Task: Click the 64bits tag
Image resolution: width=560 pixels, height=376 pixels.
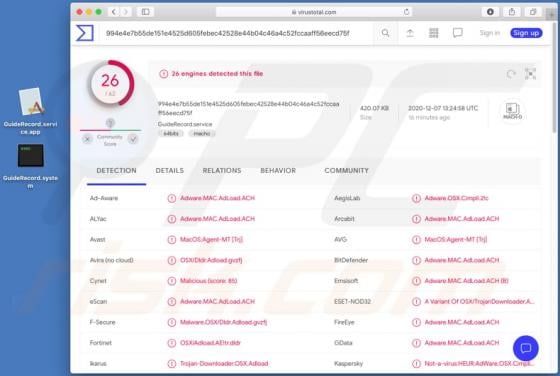Action: (171, 134)
